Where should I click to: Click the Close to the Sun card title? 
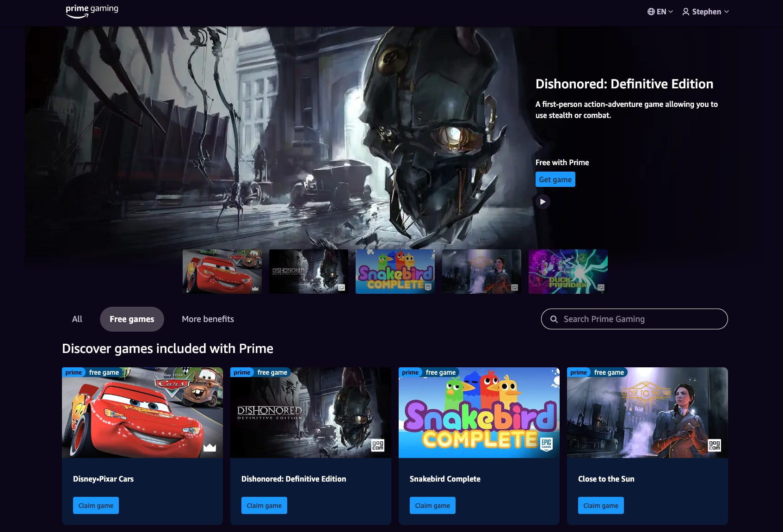606,479
